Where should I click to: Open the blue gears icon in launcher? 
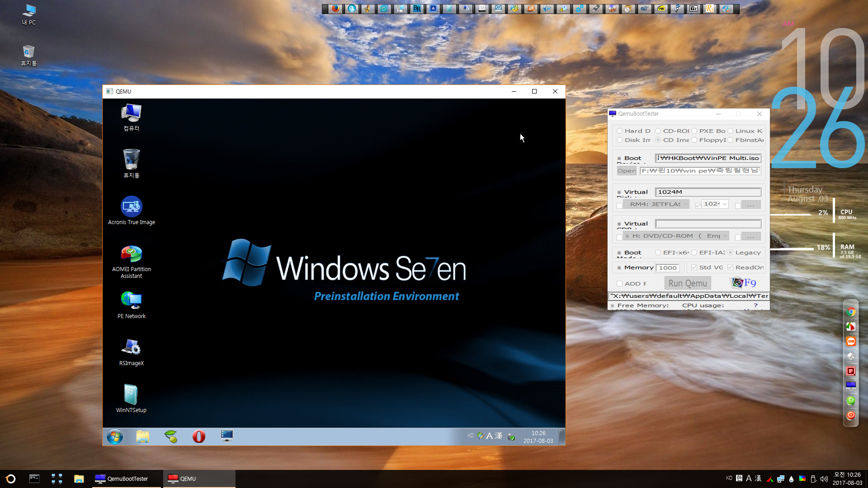click(x=580, y=9)
